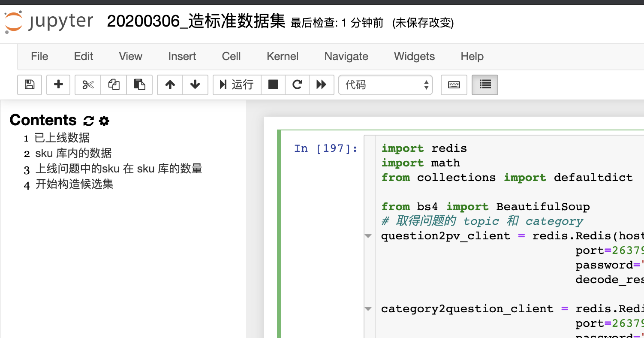Click the 运行 run cell button
Screen dimensions: 644x338
coord(237,85)
